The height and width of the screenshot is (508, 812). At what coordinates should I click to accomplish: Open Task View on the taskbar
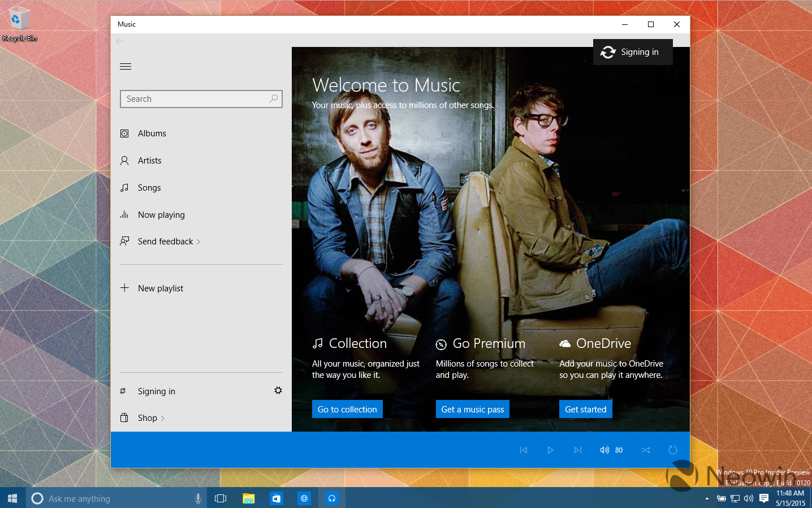pyautogui.click(x=221, y=498)
